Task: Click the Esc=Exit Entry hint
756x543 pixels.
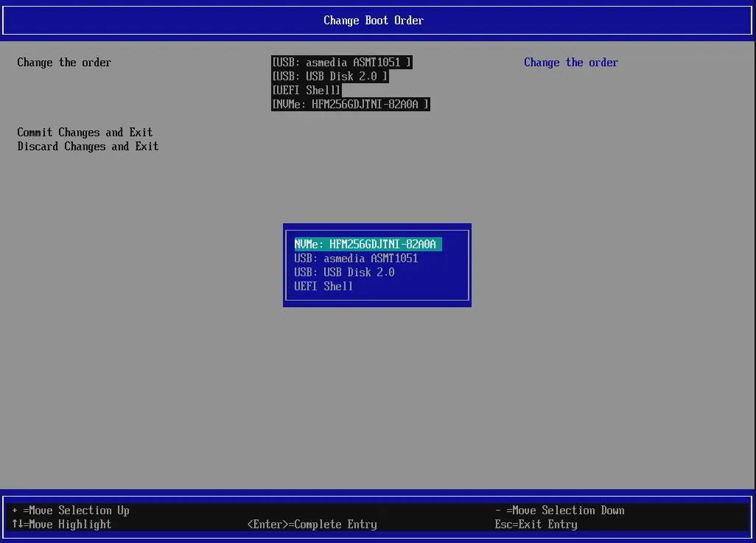Action: pyautogui.click(x=536, y=524)
